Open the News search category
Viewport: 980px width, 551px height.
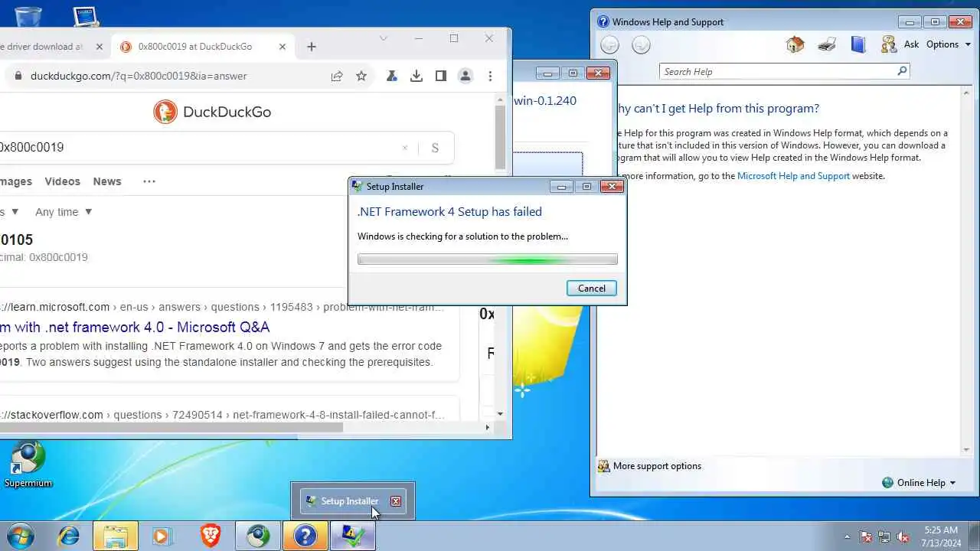point(107,181)
